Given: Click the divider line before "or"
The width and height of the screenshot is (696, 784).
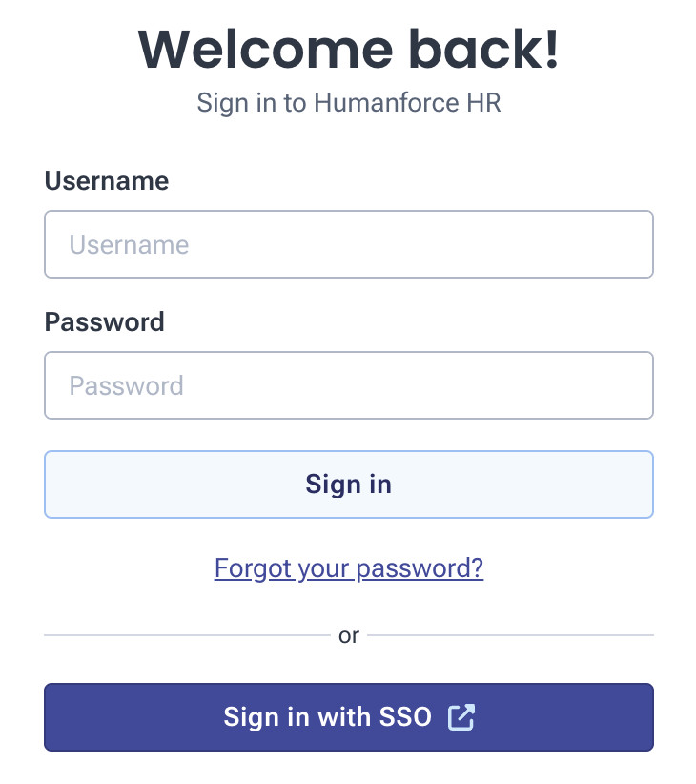Looking at the screenshot, I should point(186,635).
